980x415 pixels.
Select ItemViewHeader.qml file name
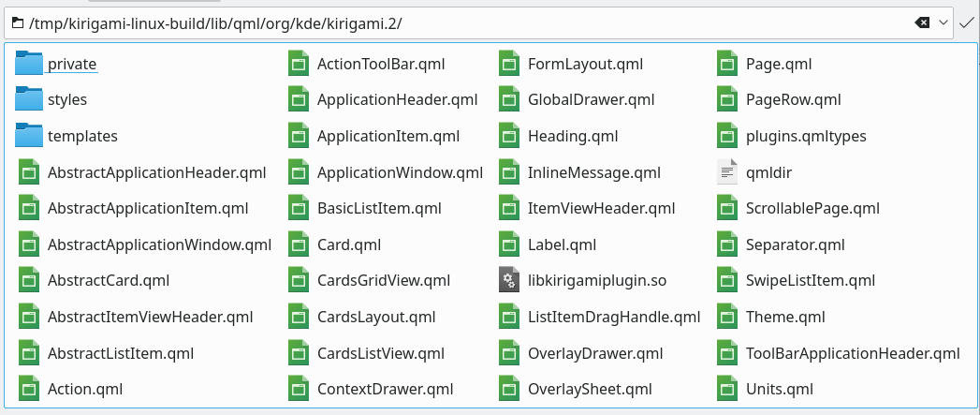point(601,209)
